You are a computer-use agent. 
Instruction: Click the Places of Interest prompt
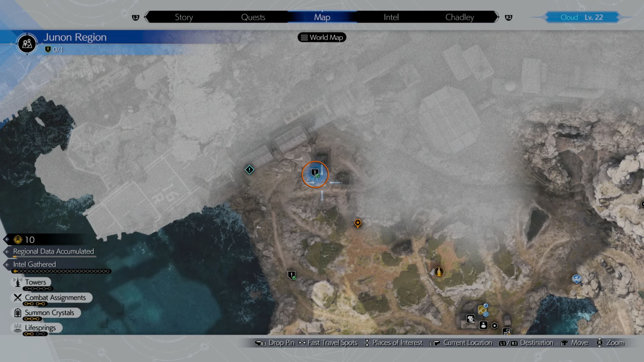(394, 343)
